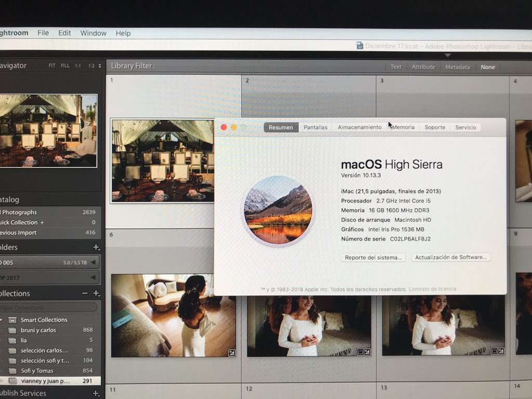532x399 pixels.
Task: Open the Lightroom app menu
Action: point(14,33)
